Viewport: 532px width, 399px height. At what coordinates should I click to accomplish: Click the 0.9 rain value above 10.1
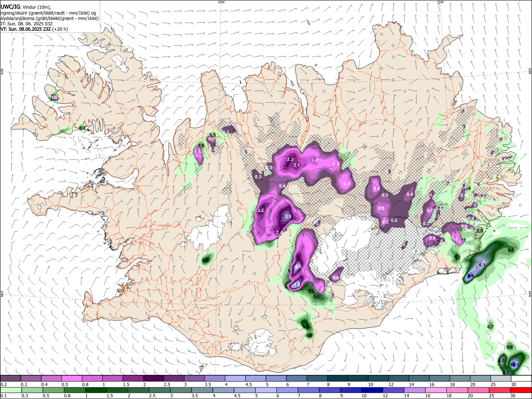coord(510,347)
